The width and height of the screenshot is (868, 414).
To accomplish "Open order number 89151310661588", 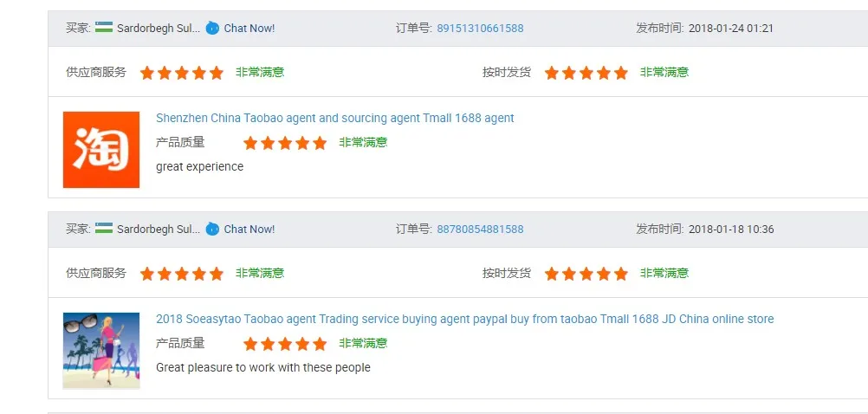I will [x=480, y=28].
